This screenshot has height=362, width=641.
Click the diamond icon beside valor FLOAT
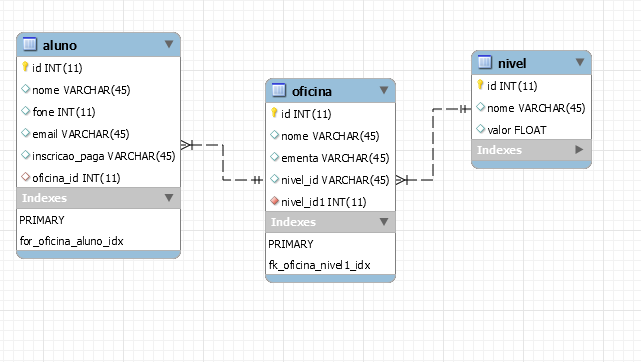point(480,129)
